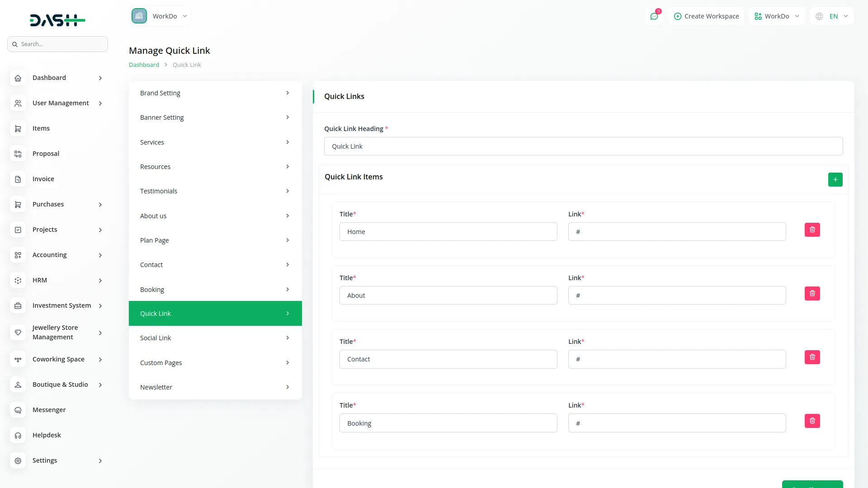Open the WorkDo workspace dropdown at top left
The height and width of the screenshot is (488, 868).
coord(160,16)
